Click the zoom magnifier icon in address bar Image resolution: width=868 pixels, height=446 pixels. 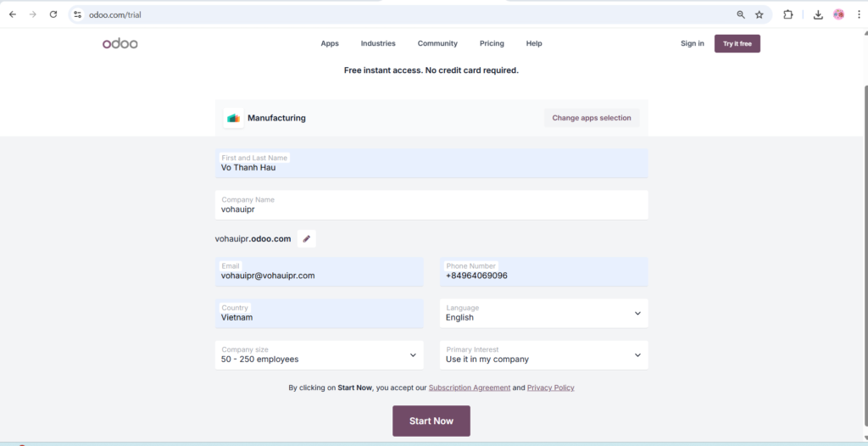(x=741, y=14)
